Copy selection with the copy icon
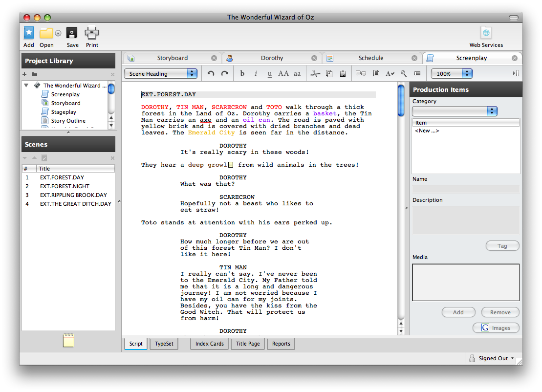The width and height of the screenshot is (542, 392). coord(329,73)
